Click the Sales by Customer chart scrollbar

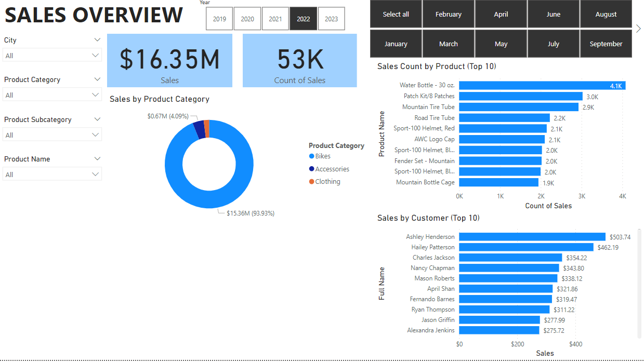click(x=639, y=284)
